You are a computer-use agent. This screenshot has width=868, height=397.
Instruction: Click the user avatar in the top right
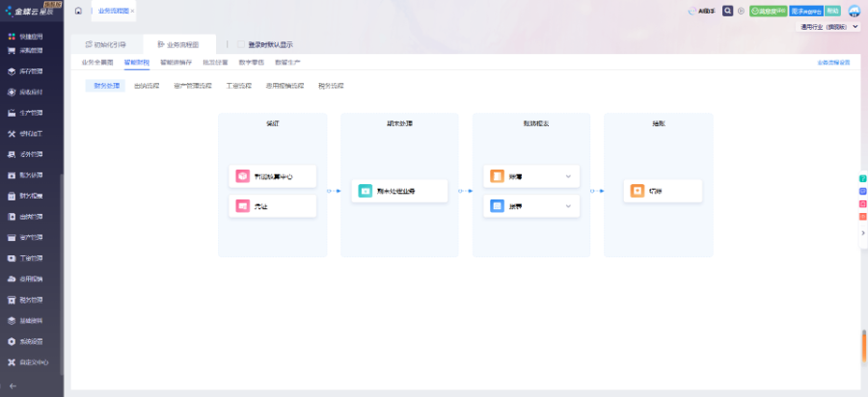pos(855,12)
